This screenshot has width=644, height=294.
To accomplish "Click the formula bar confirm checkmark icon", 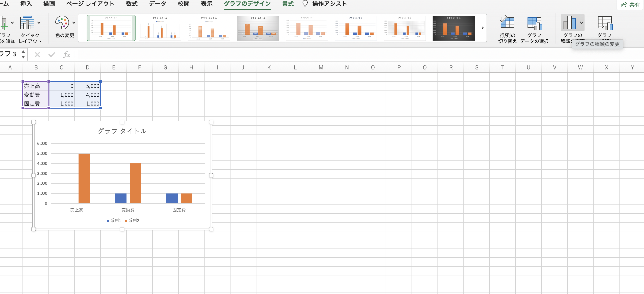I will tap(52, 55).
